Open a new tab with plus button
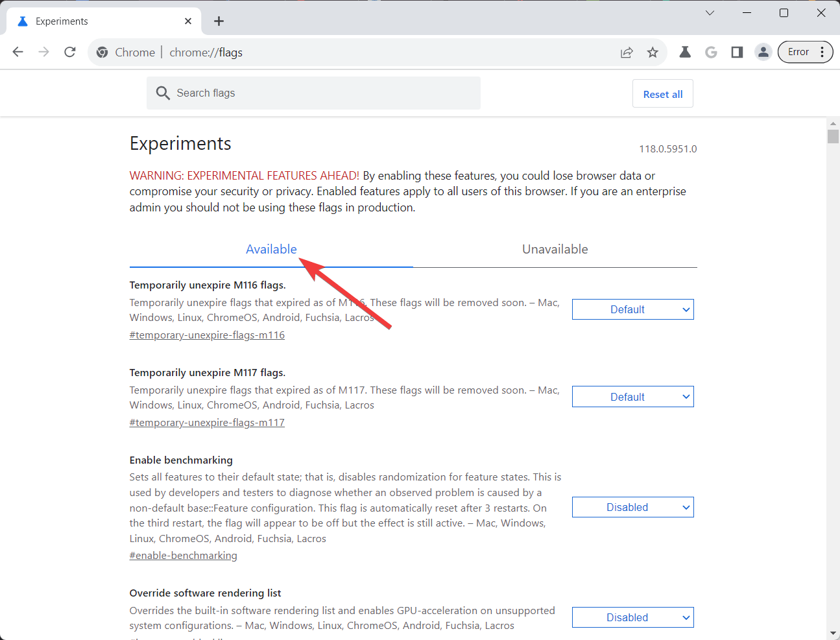The height and width of the screenshot is (640, 840). (x=219, y=21)
